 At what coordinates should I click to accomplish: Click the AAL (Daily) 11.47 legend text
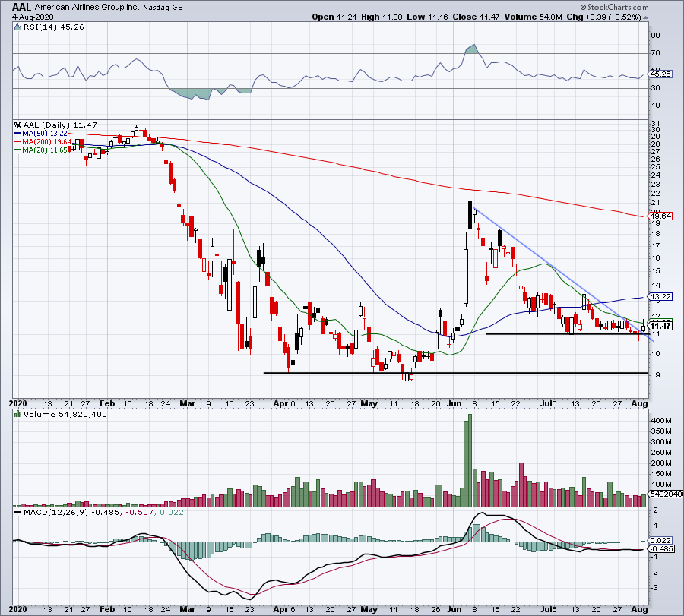(60, 125)
